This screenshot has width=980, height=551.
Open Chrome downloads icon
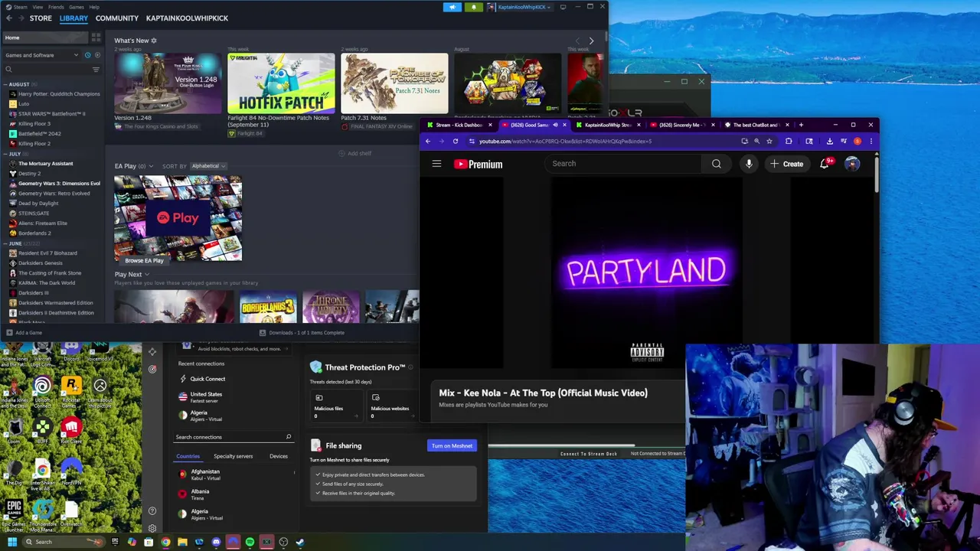[x=829, y=141]
